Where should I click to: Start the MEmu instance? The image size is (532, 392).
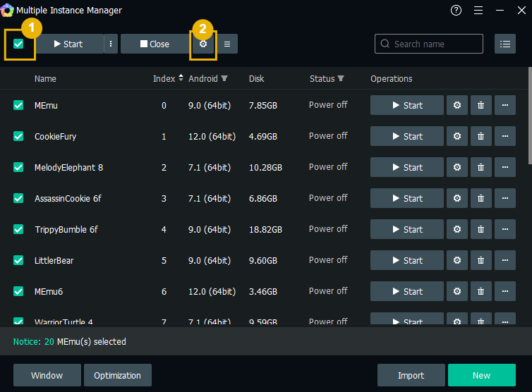(x=407, y=105)
